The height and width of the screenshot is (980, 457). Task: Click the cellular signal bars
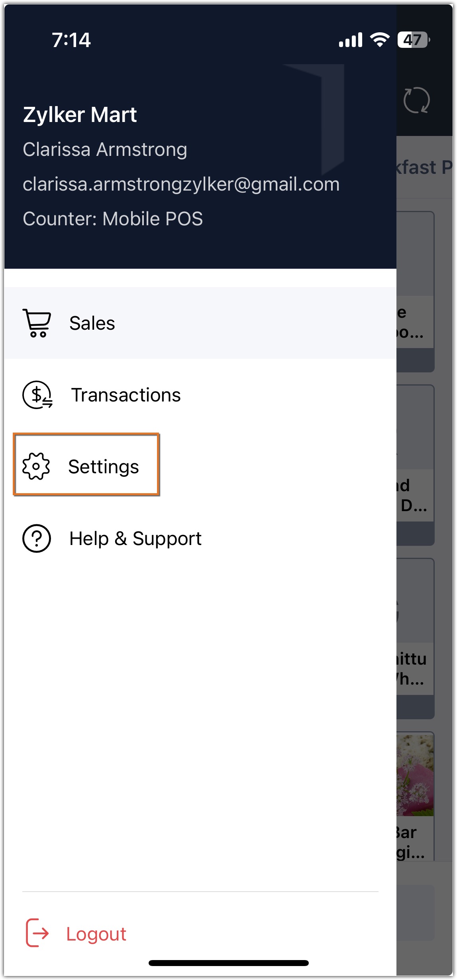[351, 40]
